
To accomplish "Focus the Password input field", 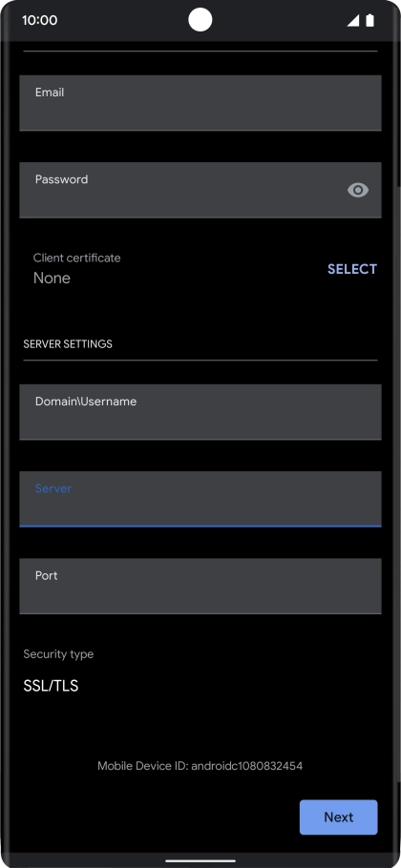I will (x=200, y=190).
